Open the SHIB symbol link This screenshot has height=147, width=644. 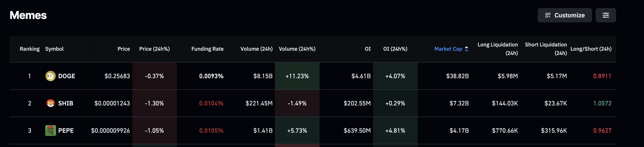click(x=66, y=103)
